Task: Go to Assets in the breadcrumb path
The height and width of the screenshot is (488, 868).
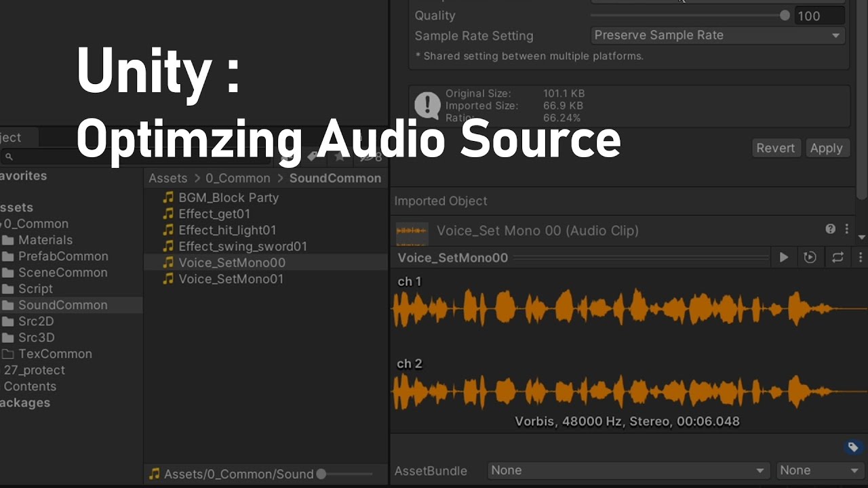Action: point(168,178)
